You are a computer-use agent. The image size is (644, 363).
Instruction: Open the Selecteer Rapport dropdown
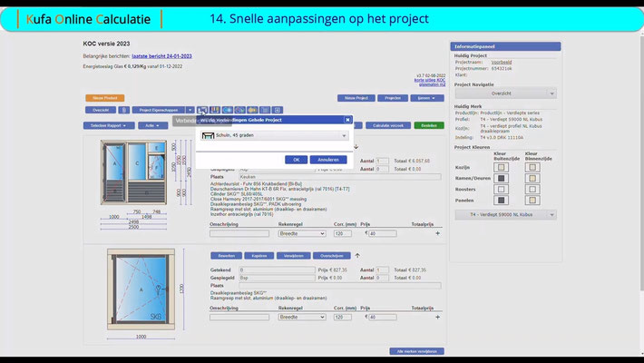109,125
